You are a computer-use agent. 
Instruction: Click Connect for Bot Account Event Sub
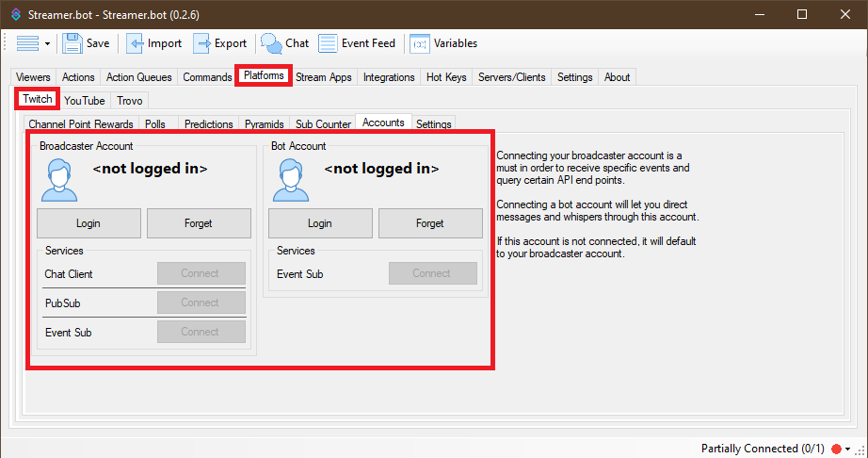click(x=432, y=273)
